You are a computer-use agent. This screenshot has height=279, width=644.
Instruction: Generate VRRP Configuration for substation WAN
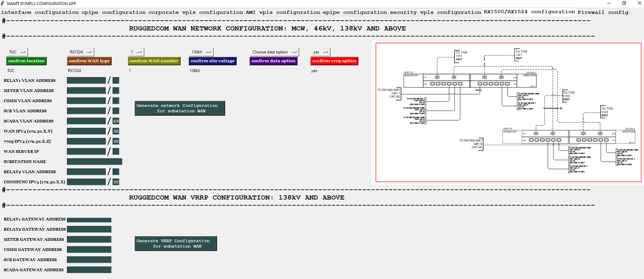point(176,243)
